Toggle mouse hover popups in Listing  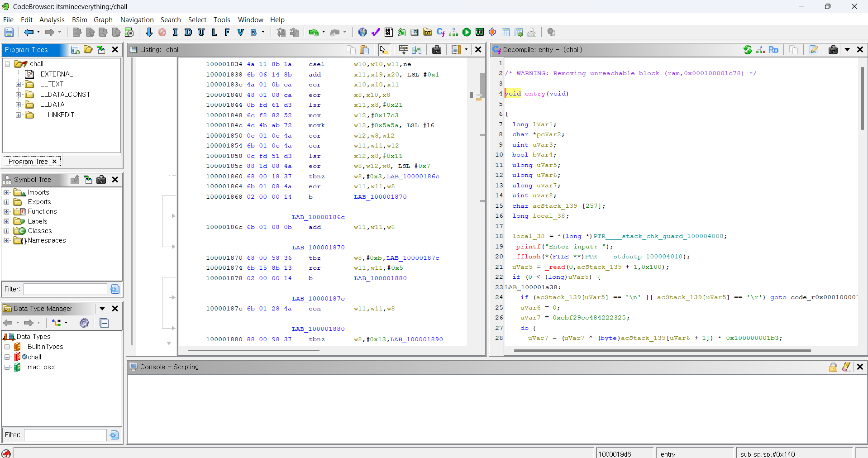(383, 50)
